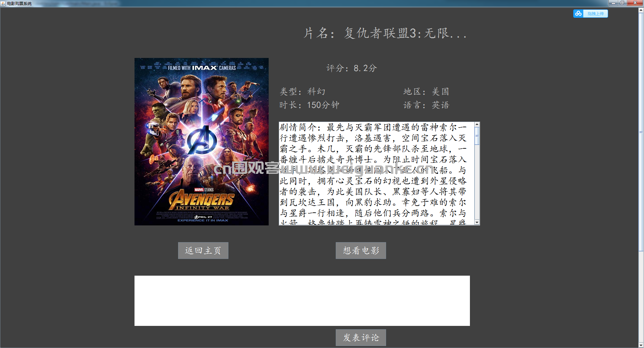Click the movie title 复仇者联盟3
This screenshot has width=644, height=348.
click(x=385, y=33)
